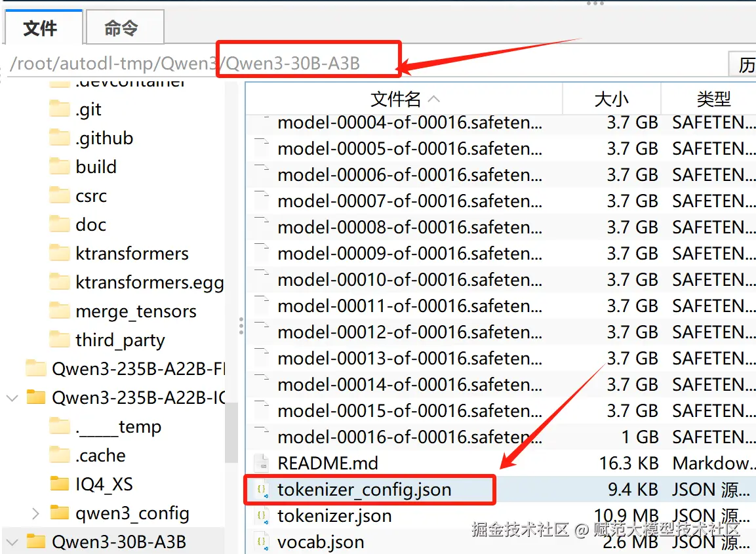The image size is (756, 554).
Task: Switch to the 命令 tab
Action: point(125,28)
